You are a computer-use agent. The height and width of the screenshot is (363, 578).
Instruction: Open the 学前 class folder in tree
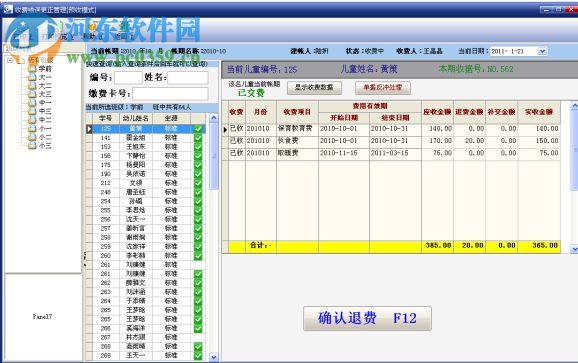(41, 69)
